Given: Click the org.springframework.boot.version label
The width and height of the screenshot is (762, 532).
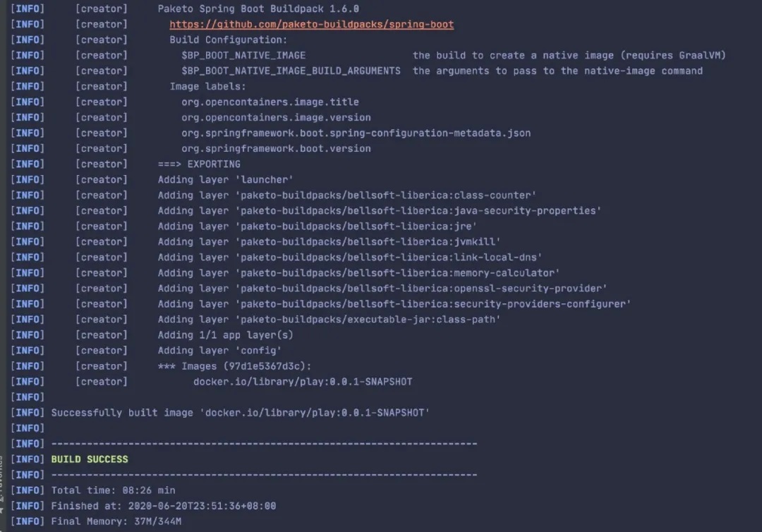Looking at the screenshot, I should pos(276,149).
